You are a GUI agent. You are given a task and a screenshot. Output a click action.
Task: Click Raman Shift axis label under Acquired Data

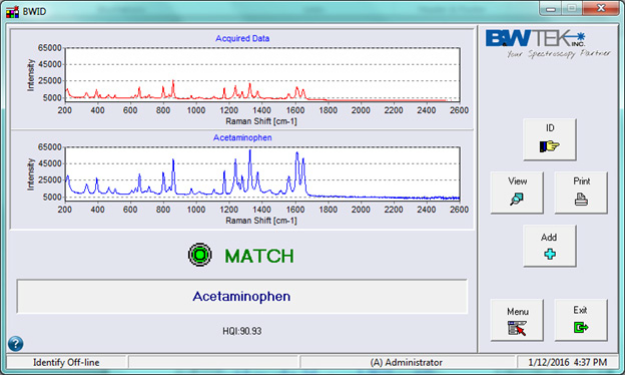pyautogui.click(x=261, y=121)
